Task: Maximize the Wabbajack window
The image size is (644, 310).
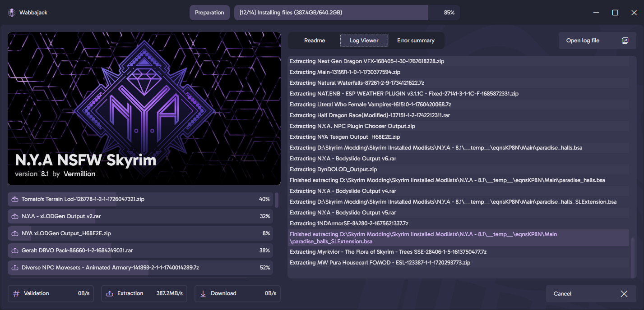Action: 615,13
